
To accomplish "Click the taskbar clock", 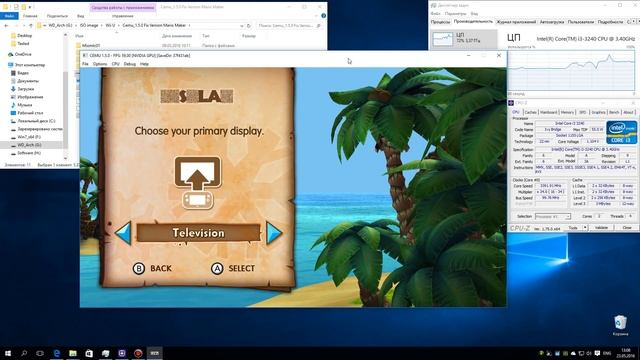I will (625, 353).
